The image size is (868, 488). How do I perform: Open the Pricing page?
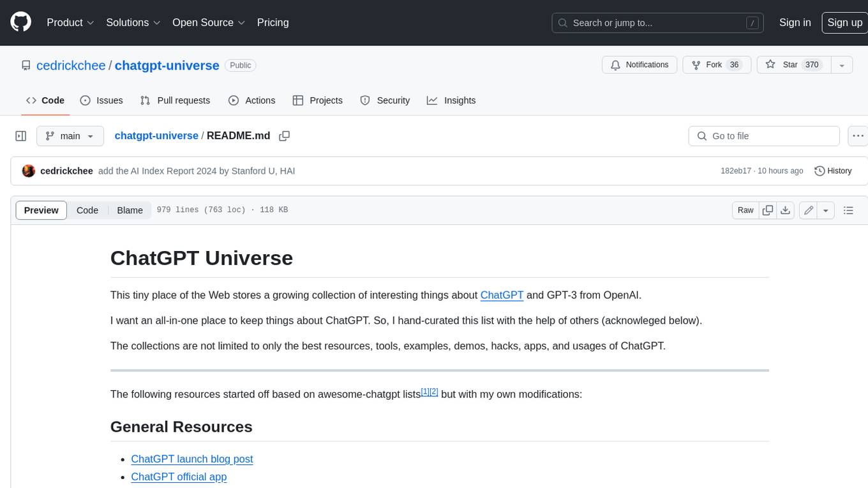[273, 22]
